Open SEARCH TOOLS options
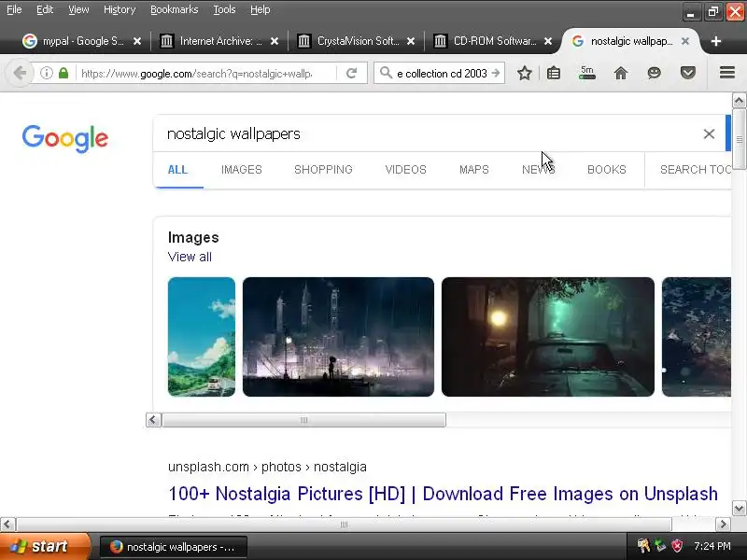 coord(695,170)
